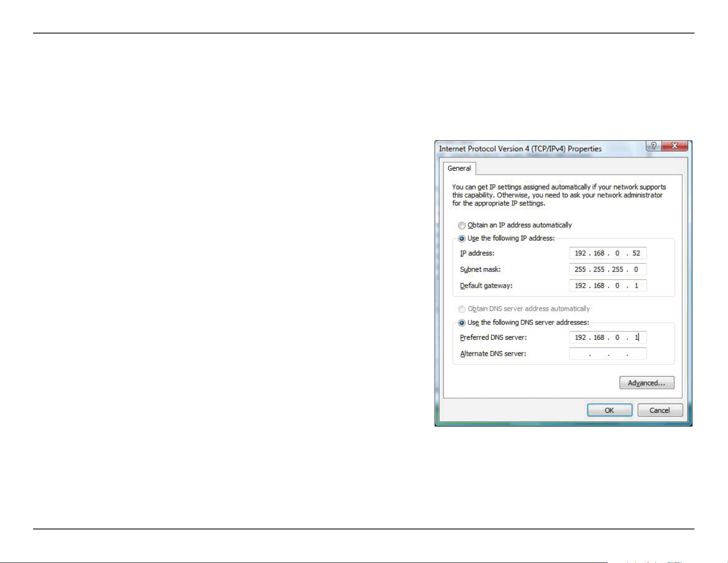This screenshot has width=728, height=563.
Task: Click the 'Default gateway:' label
Action: (486, 285)
